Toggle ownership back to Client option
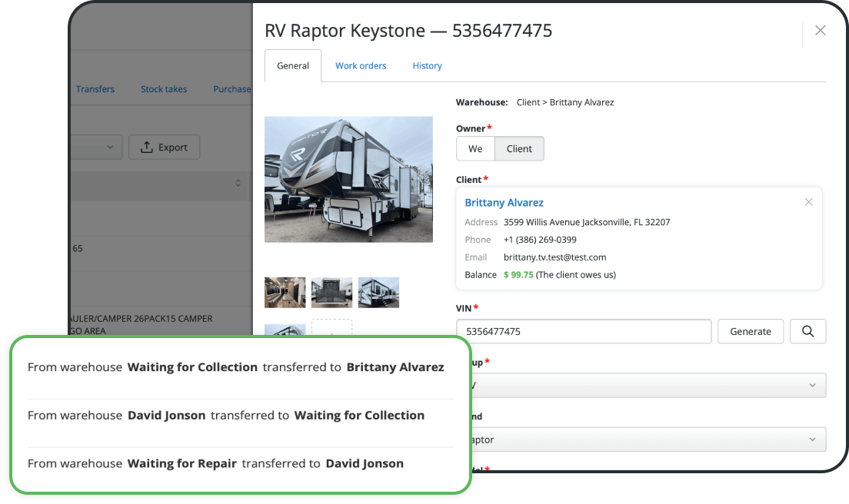The width and height of the screenshot is (849, 504). click(x=519, y=148)
